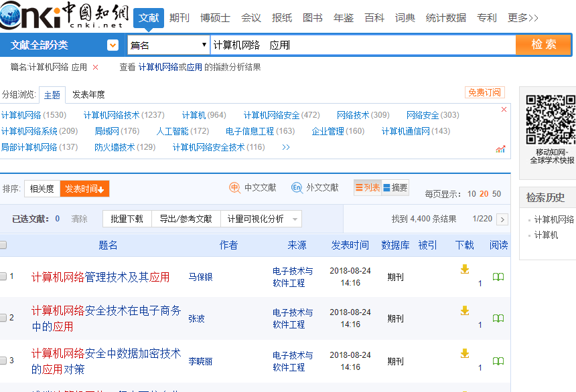The height and width of the screenshot is (392, 576).
Task: Switch to 列表 list view
Action: point(368,187)
